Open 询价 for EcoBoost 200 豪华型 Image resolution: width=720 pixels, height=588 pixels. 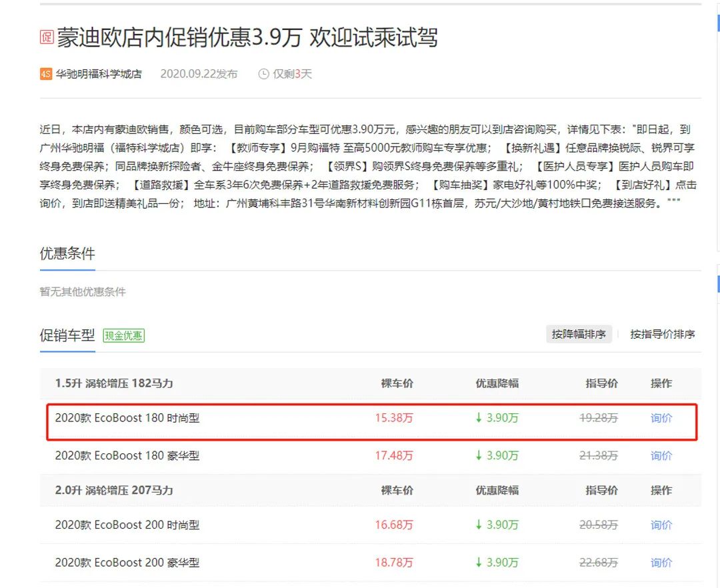point(661,563)
